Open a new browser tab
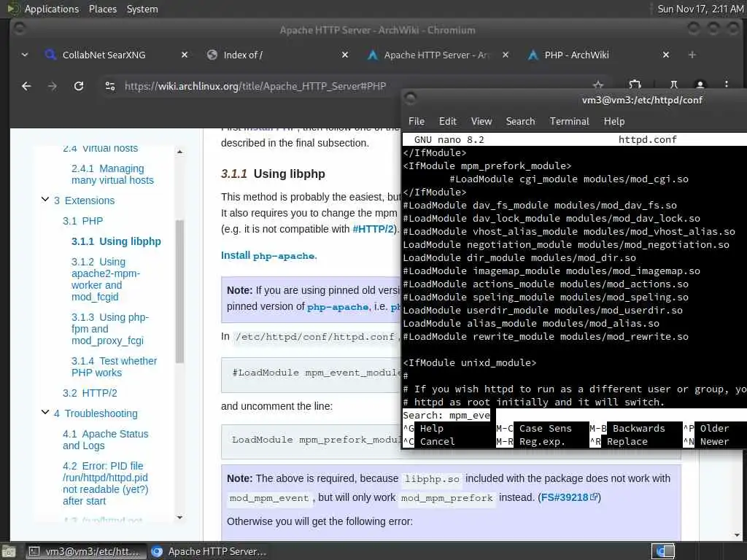This screenshot has height=560, width=747. (692, 55)
